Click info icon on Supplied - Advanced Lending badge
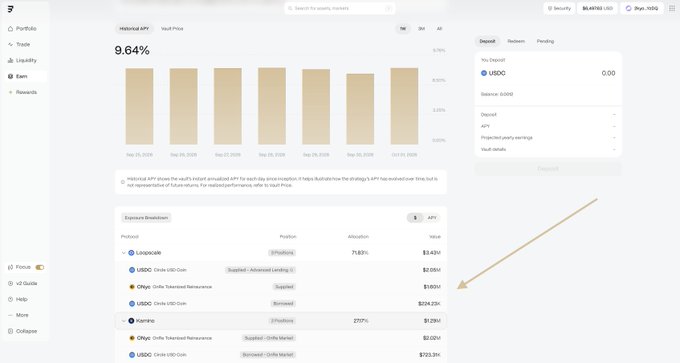Image resolution: width=680 pixels, height=363 pixels. [x=291, y=270]
